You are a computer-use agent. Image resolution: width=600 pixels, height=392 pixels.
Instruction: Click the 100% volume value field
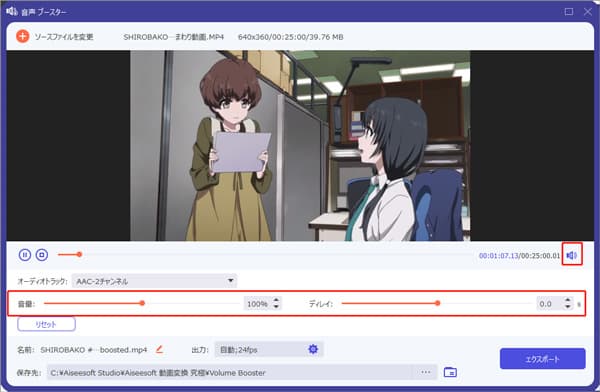pos(258,304)
